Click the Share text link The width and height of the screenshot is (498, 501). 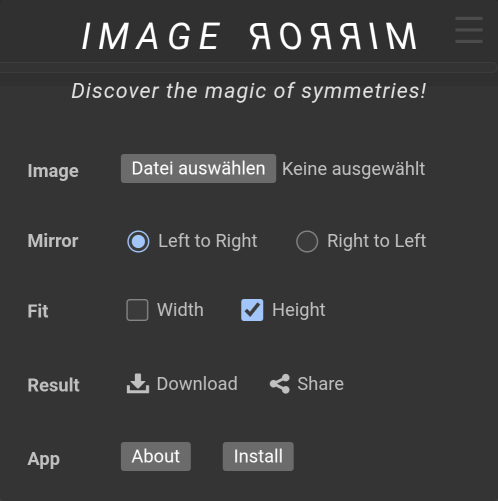(320, 384)
